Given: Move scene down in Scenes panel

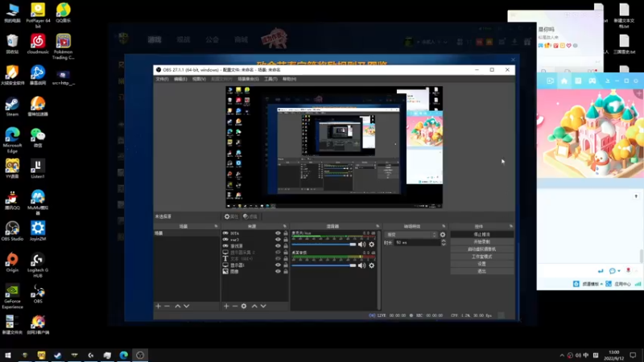Looking at the screenshot, I should coord(187,306).
